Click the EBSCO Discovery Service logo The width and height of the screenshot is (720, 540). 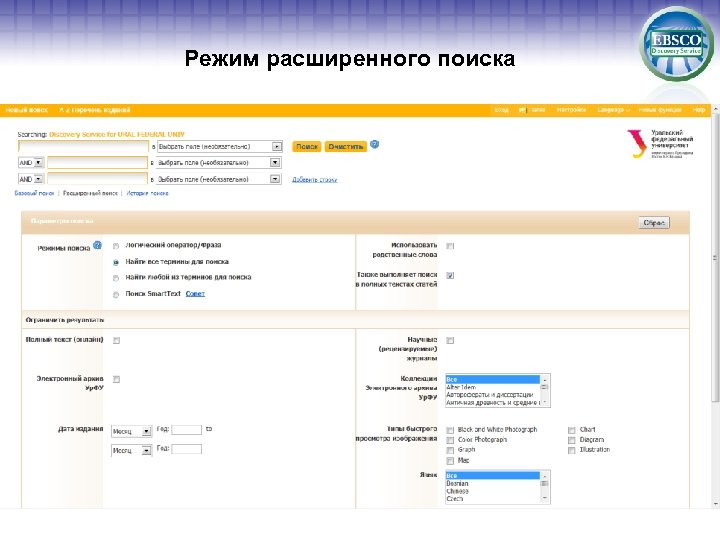tap(676, 44)
